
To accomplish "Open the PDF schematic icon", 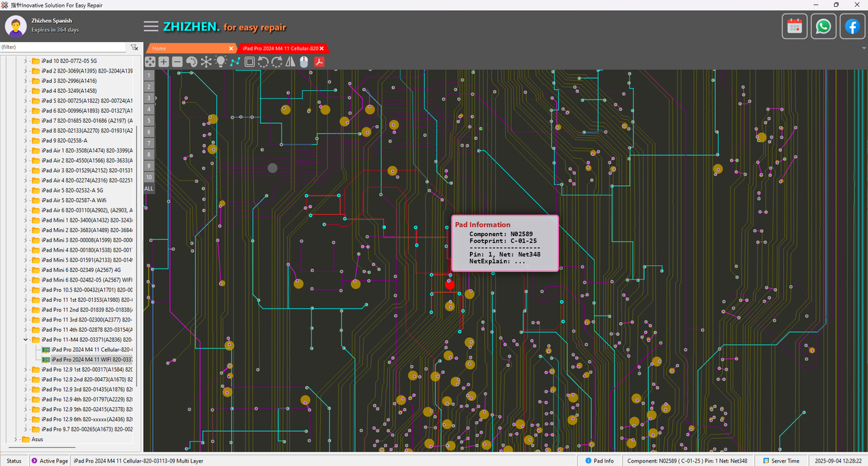I will click(x=318, y=62).
